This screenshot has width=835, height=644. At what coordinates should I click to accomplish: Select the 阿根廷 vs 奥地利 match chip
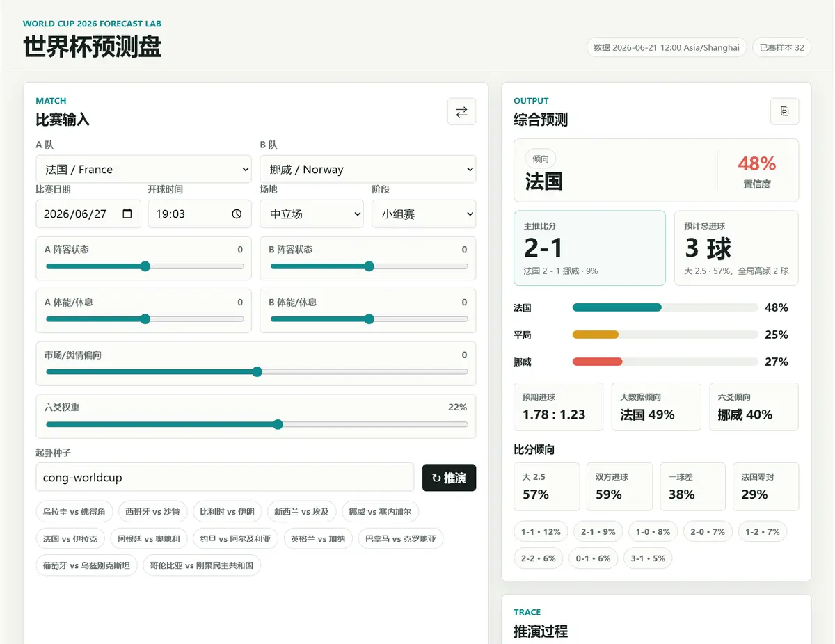pyautogui.click(x=148, y=539)
